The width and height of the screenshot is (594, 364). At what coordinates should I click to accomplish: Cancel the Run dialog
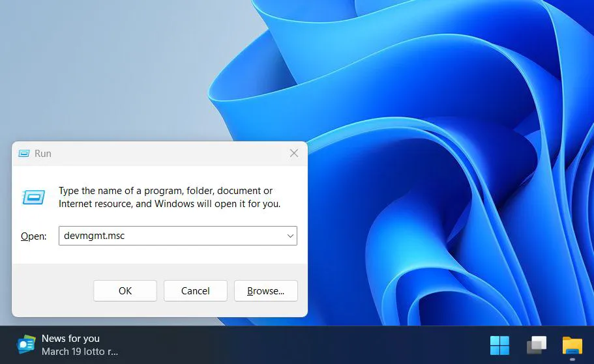(x=196, y=290)
